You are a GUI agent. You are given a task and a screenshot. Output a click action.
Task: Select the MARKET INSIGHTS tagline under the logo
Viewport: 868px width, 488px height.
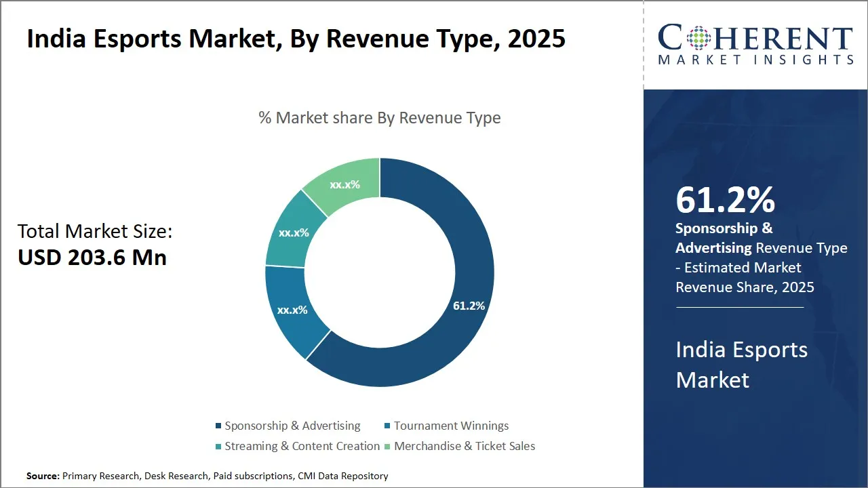click(755, 60)
